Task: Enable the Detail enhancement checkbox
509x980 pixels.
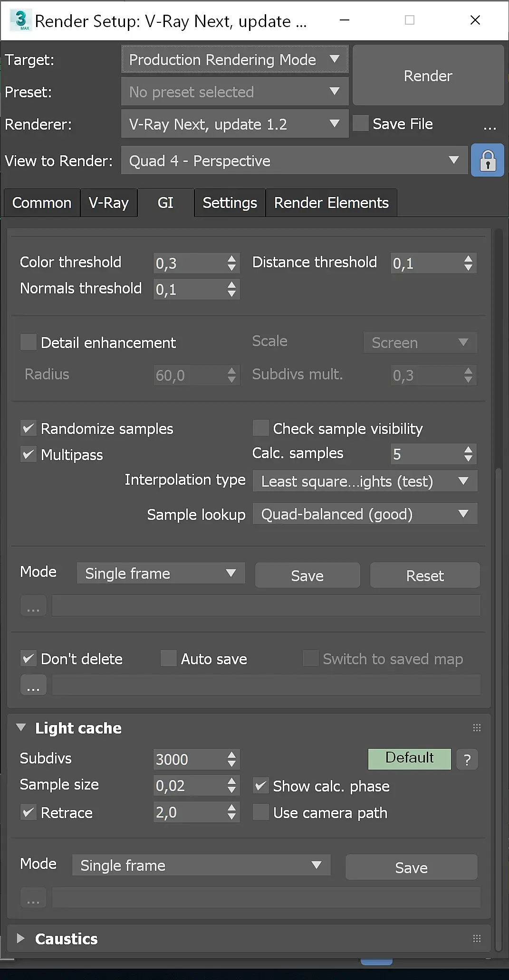Action: [29, 342]
